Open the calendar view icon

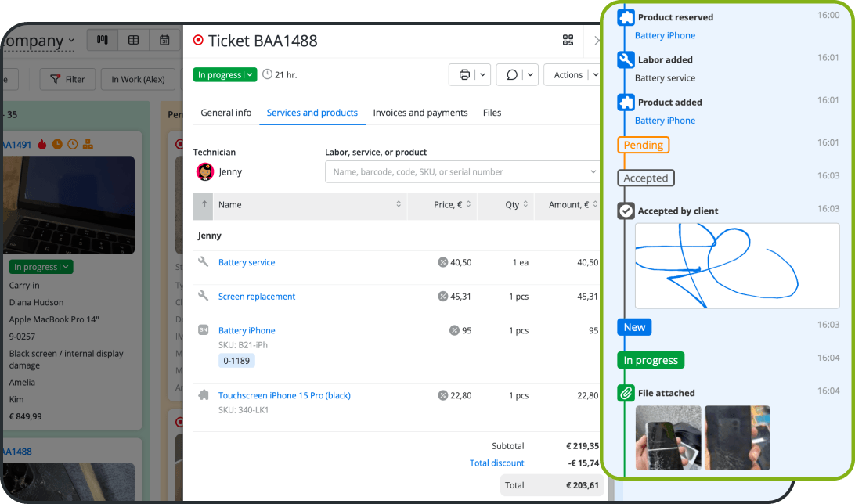click(x=164, y=40)
